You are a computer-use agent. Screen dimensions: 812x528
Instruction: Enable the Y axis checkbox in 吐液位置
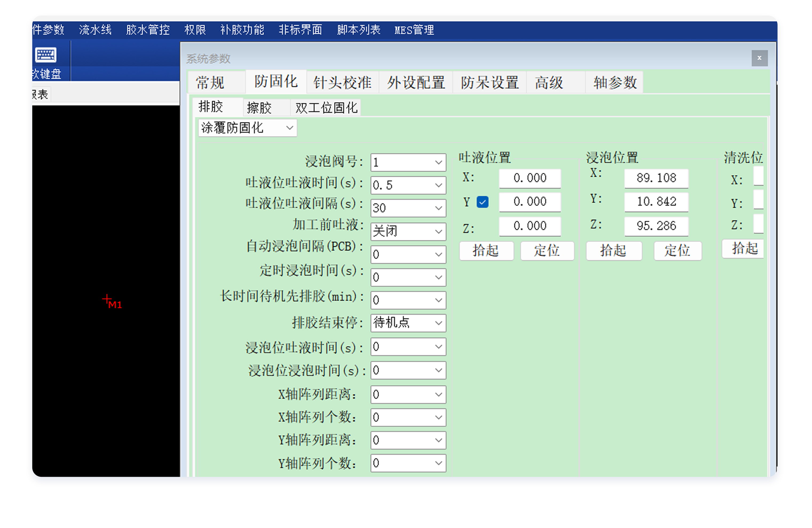pyautogui.click(x=482, y=202)
